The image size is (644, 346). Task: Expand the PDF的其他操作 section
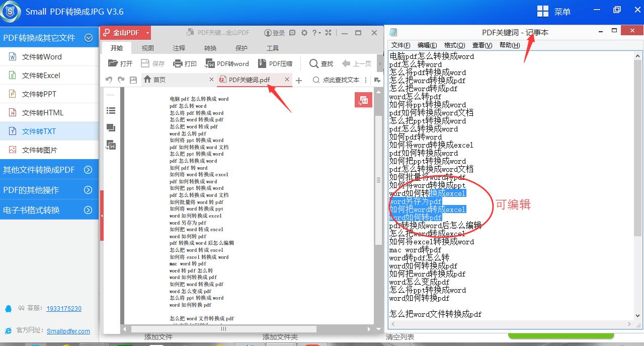tap(89, 190)
